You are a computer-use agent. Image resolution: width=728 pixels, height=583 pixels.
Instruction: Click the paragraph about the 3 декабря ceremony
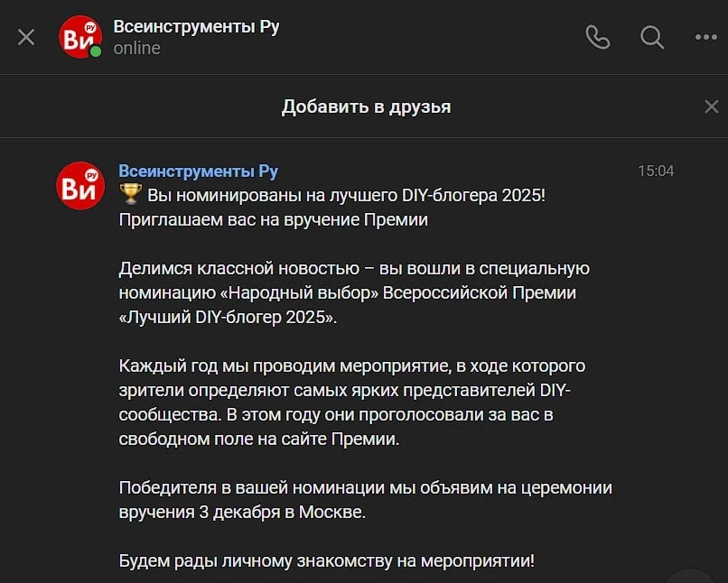[x=365, y=500]
